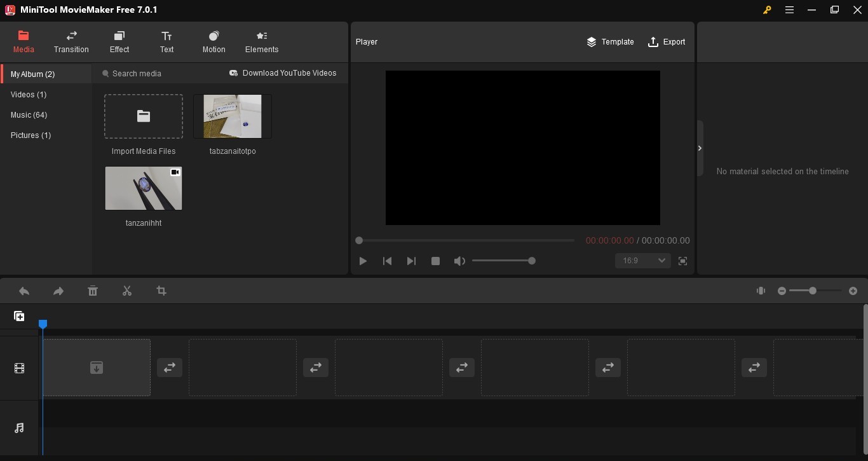Open the Elements tab
Screen dimensions: 868x461
point(262,42)
